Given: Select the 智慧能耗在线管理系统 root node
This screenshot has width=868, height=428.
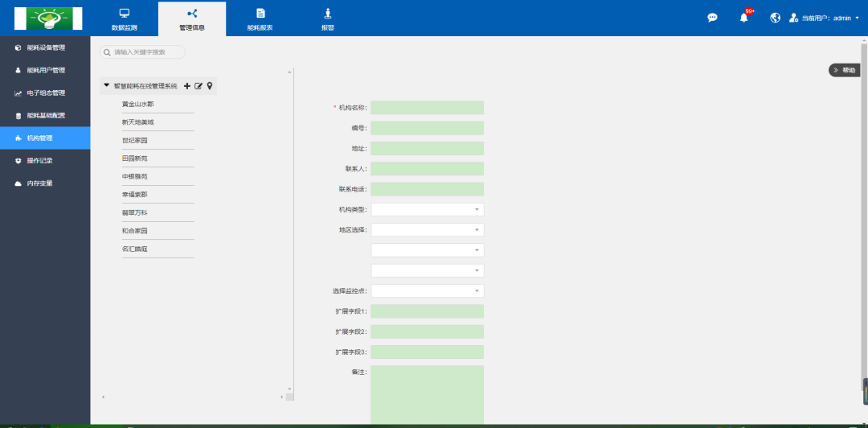Looking at the screenshot, I should 145,86.
